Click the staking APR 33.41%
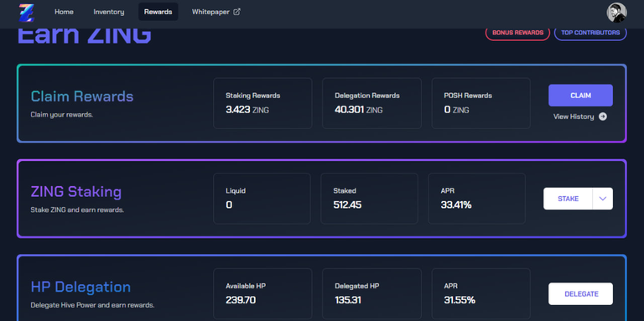 click(x=456, y=205)
